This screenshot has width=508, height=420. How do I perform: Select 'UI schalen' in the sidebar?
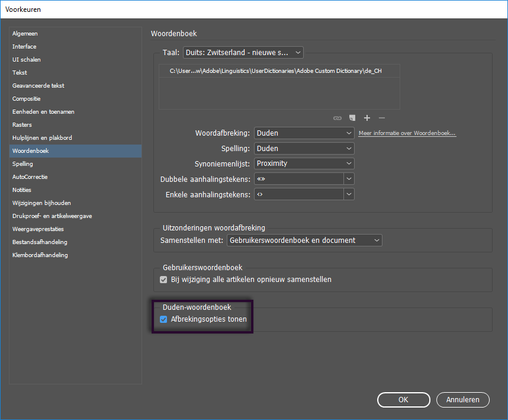pos(75,60)
